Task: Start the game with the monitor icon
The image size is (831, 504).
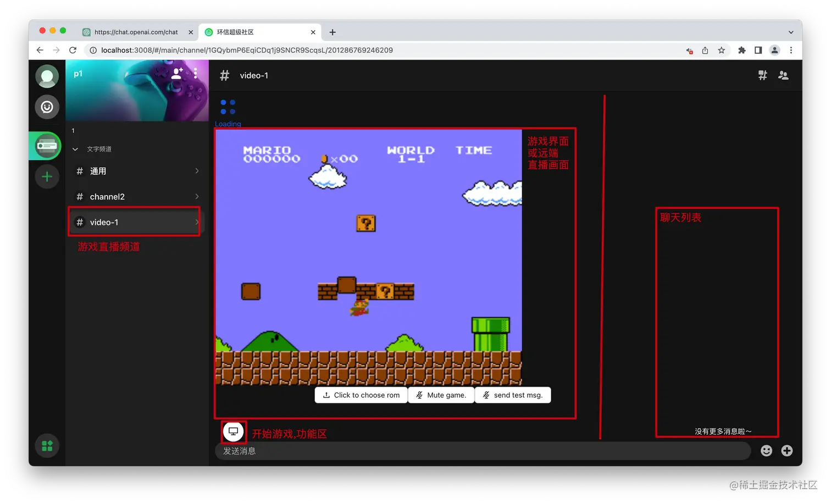Action: [233, 431]
